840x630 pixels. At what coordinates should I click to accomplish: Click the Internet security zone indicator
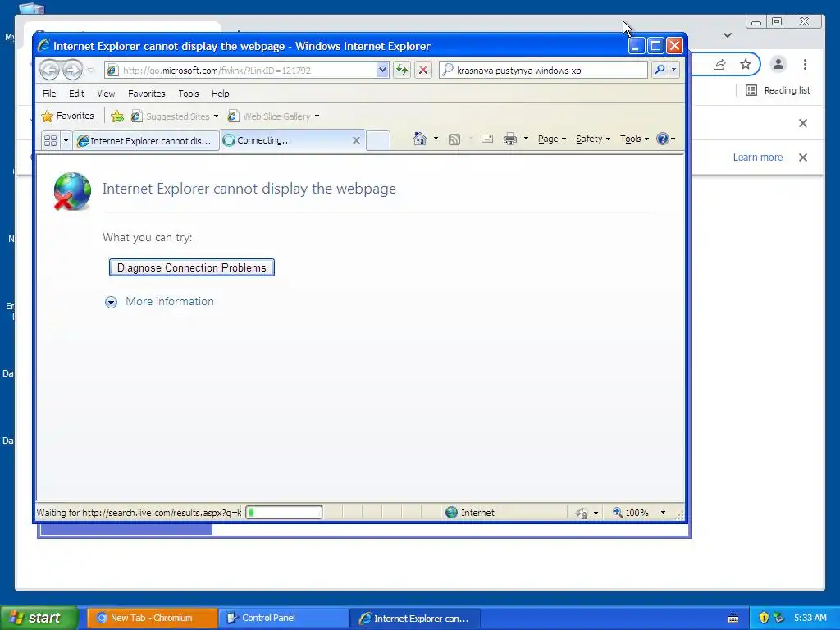click(x=470, y=513)
